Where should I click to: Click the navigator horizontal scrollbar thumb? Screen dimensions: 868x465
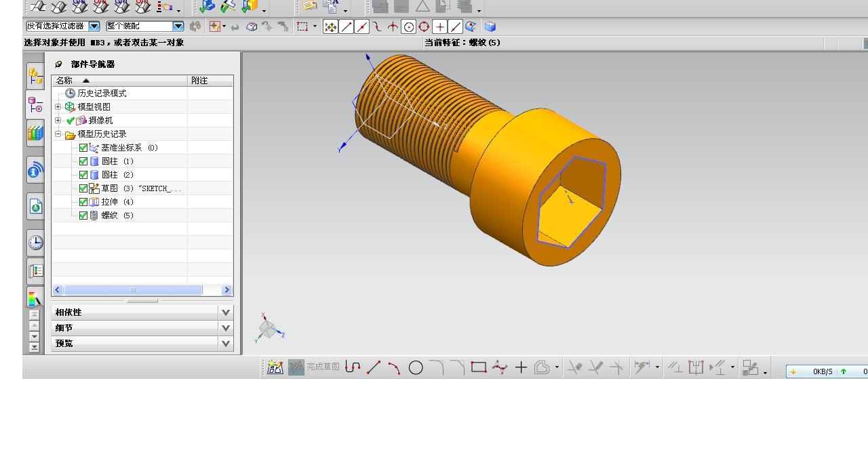pyautogui.click(x=133, y=290)
